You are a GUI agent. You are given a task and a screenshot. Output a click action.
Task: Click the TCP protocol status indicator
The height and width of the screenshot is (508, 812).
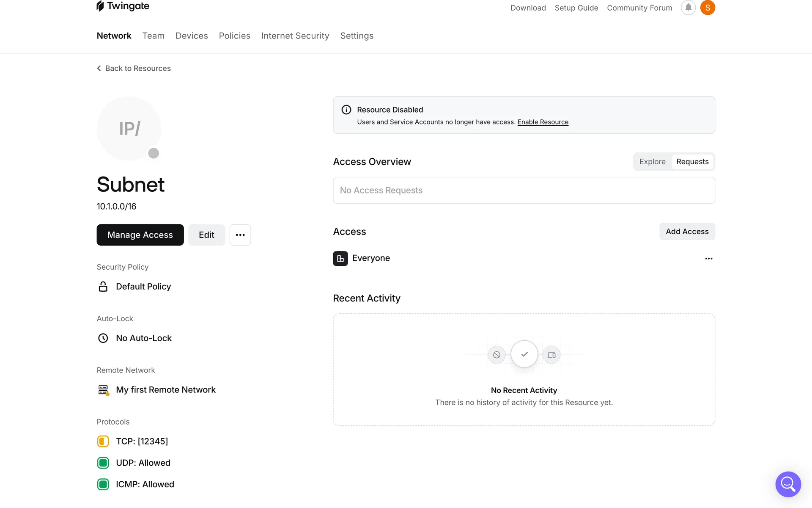tap(103, 441)
